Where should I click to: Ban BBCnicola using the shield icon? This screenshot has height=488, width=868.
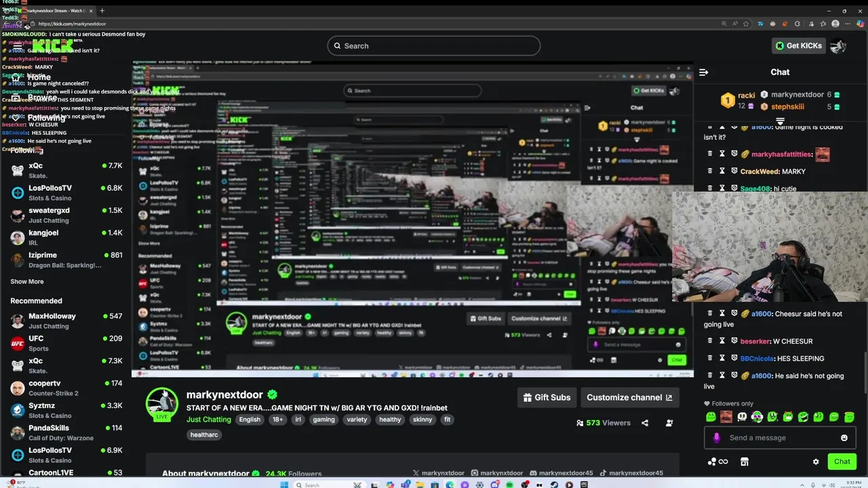(734, 358)
